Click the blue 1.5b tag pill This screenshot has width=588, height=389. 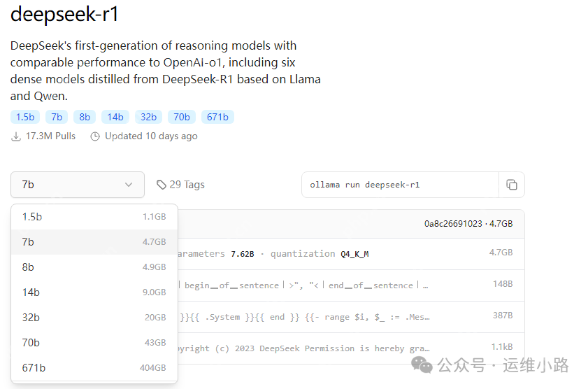[25, 117]
